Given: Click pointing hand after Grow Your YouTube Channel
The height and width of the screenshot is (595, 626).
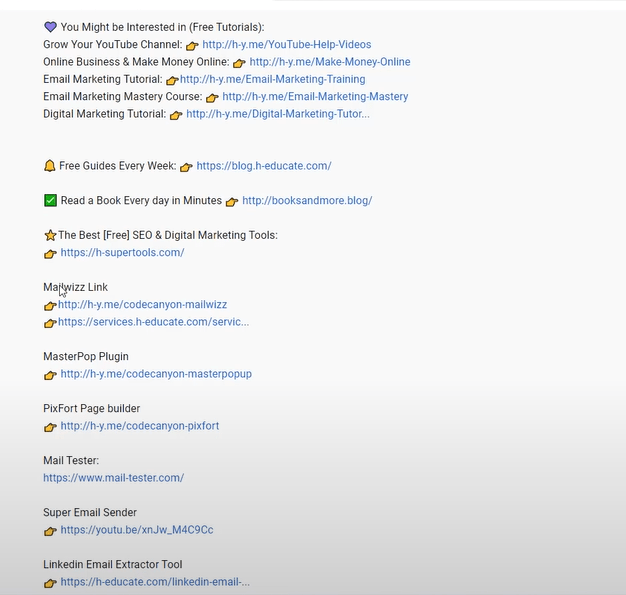Looking at the screenshot, I should click(192, 46).
